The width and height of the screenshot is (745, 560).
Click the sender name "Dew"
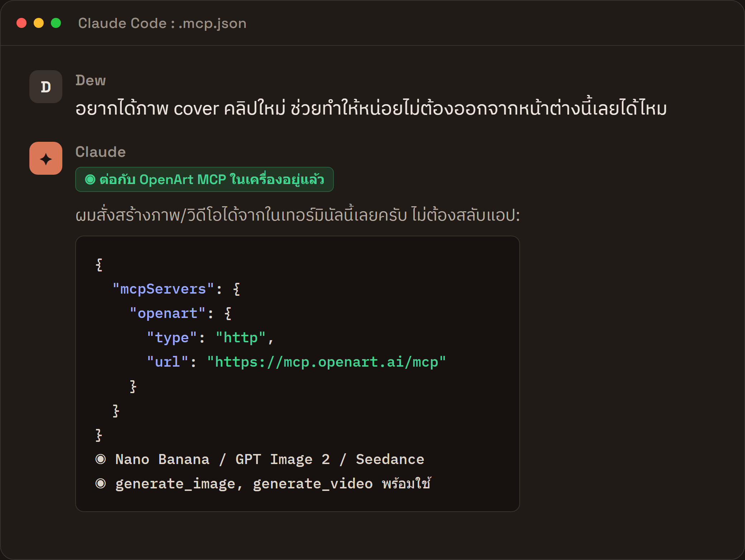pyautogui.click(x=91, y=80)
